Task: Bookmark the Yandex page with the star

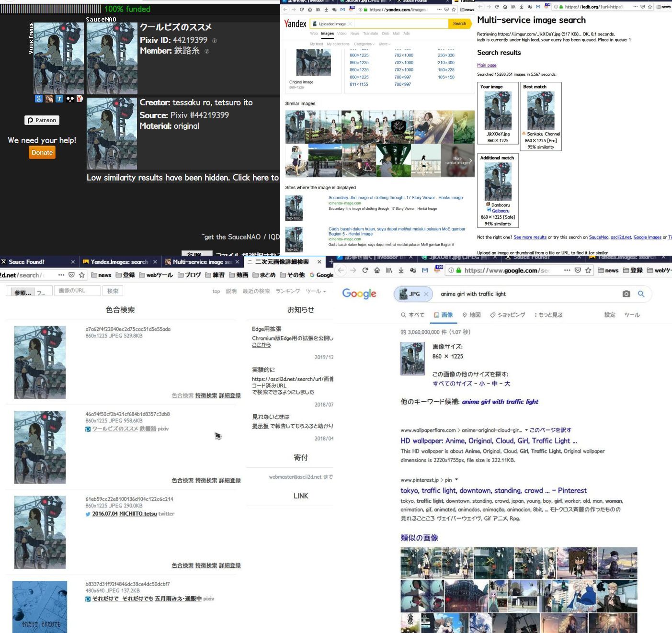Action: tap(454, 9)
